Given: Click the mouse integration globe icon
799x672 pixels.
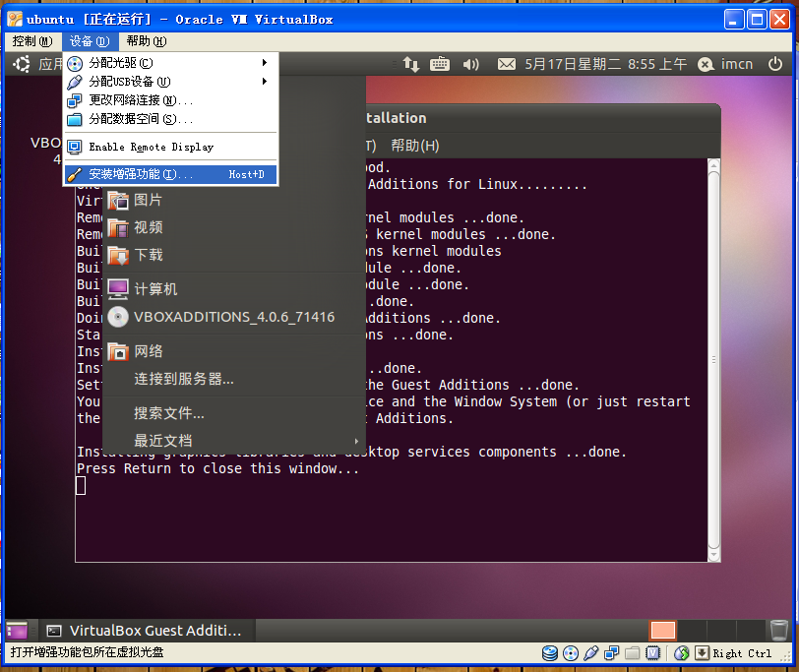Looking at the screenshot, I should (681, 653).
